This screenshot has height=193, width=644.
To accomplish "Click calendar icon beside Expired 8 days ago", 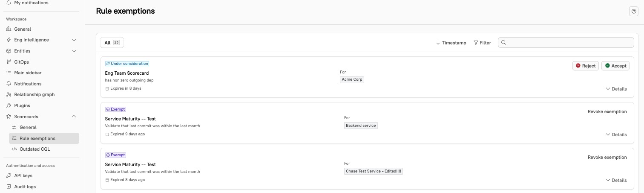I will pos(107,180).
